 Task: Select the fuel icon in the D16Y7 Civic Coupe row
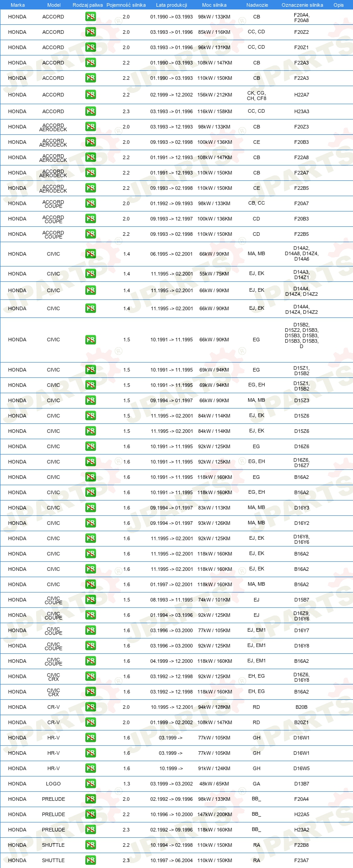tap(90, 630)
